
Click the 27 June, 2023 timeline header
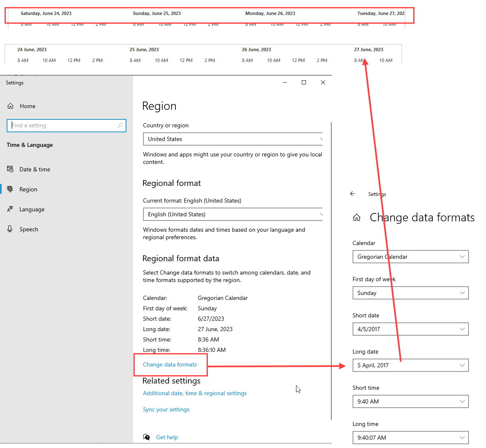[x=368, y=50]
